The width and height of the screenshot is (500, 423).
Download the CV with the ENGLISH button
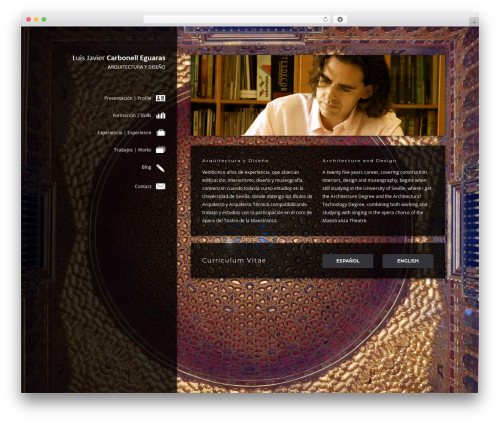[x=408, y=261]
